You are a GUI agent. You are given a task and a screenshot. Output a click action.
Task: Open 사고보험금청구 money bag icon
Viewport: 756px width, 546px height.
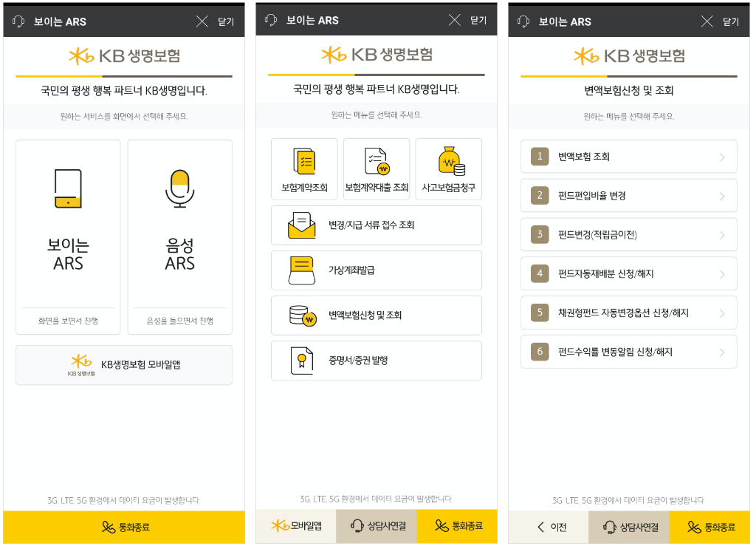coord(451,161)
